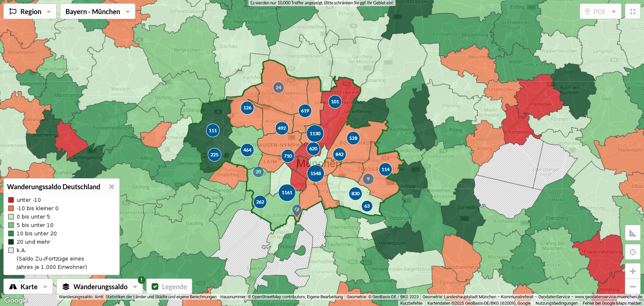Open Kurzbefehle keyboard shortcuts
Viewport: 644px width, 306px height.
tap(411, 303)
